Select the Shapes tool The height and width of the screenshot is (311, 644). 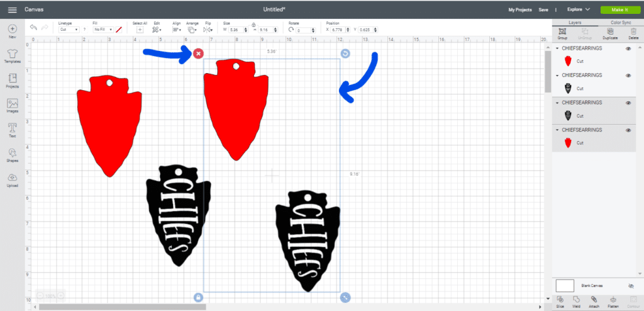click(x=12, y=155)
